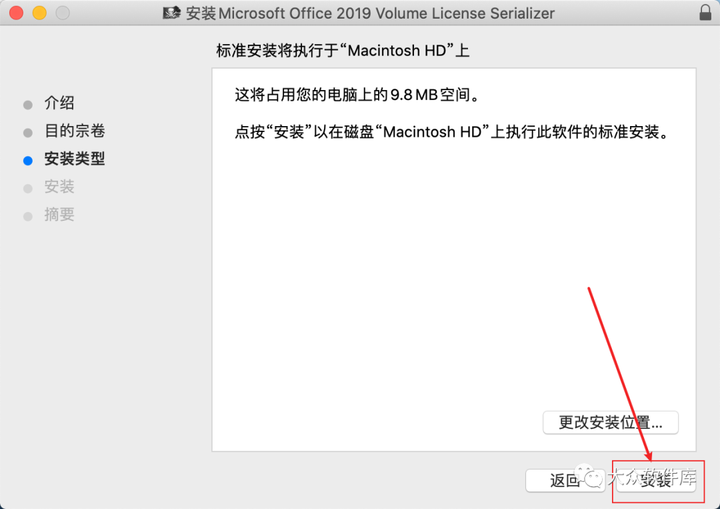Click the grey bullet beside 介绍

point(28,105)
